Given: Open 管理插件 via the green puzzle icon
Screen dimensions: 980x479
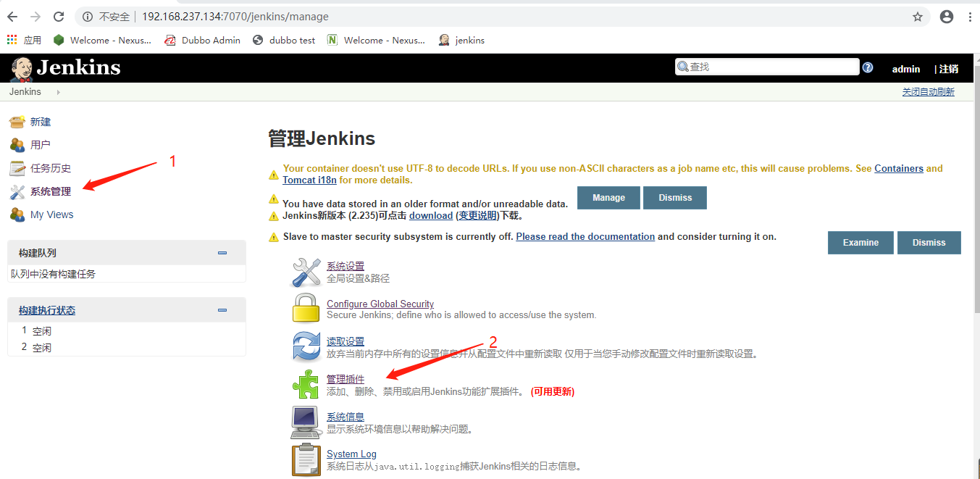Looking at the screenshot, I should [306, 383].
